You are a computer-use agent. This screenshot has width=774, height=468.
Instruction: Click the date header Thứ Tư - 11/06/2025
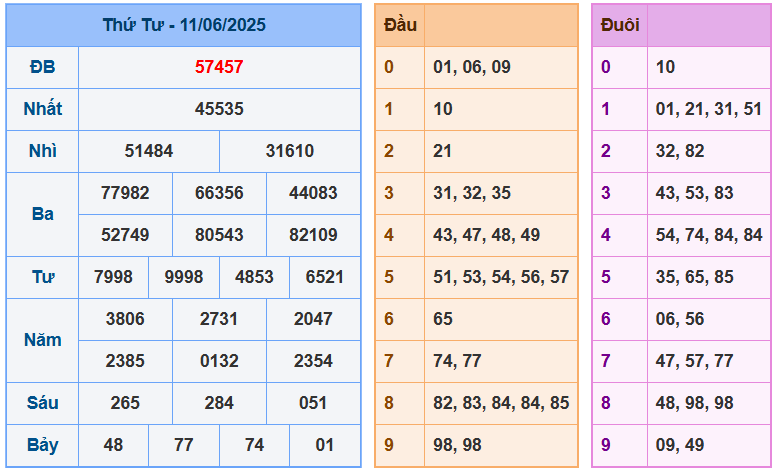(x=184, y=25)
